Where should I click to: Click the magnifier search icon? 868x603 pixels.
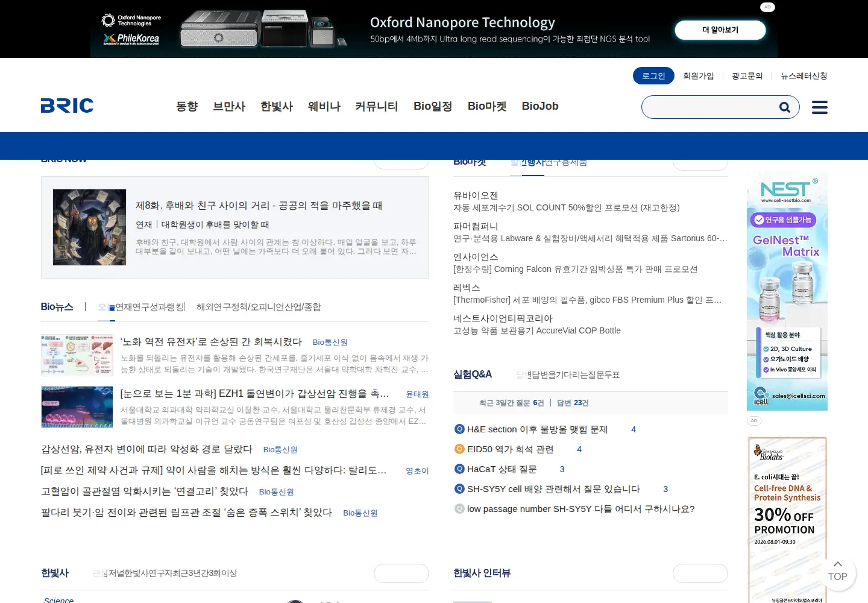click(x=784, y=107)
